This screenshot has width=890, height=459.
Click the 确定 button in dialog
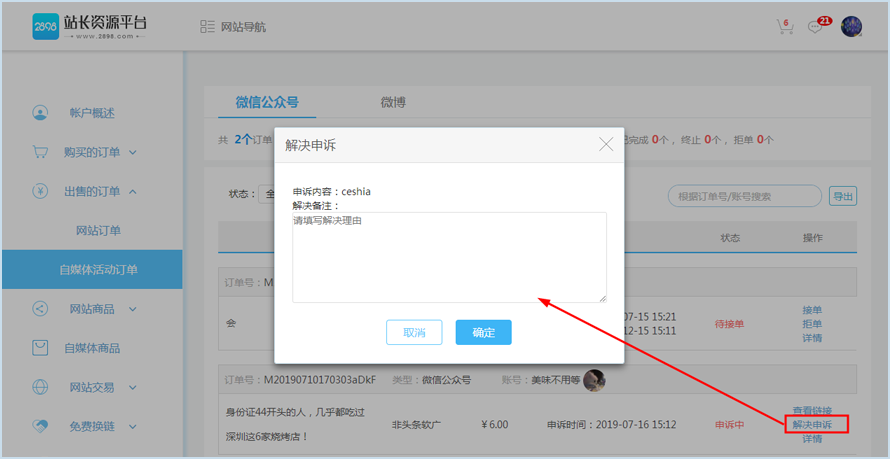(483, 332)
